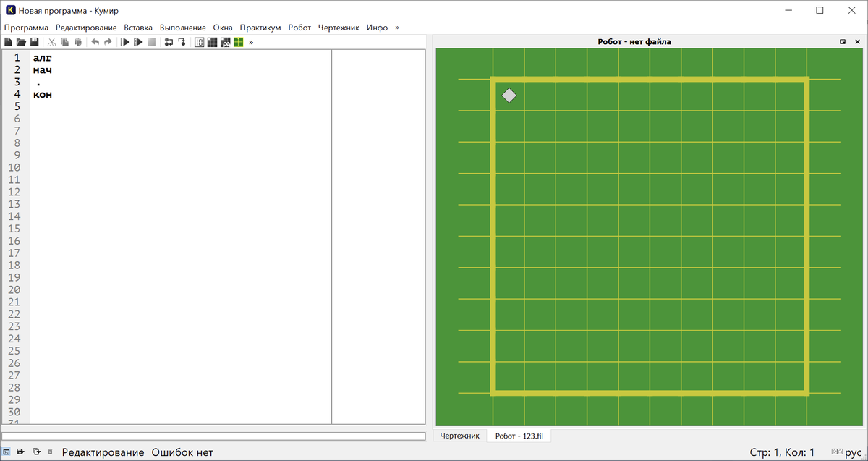Open an existing program file
Viewport: 868px width, 461px height.
21,42
